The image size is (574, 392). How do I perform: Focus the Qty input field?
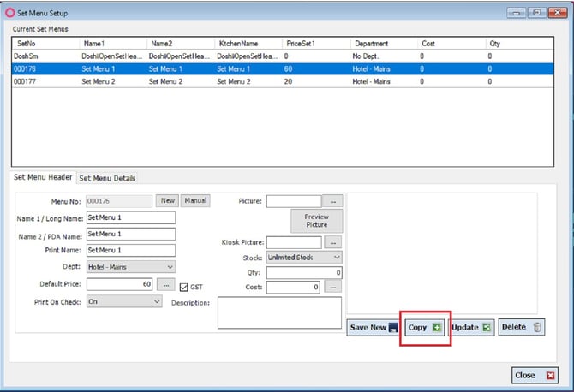pos(304,273)
